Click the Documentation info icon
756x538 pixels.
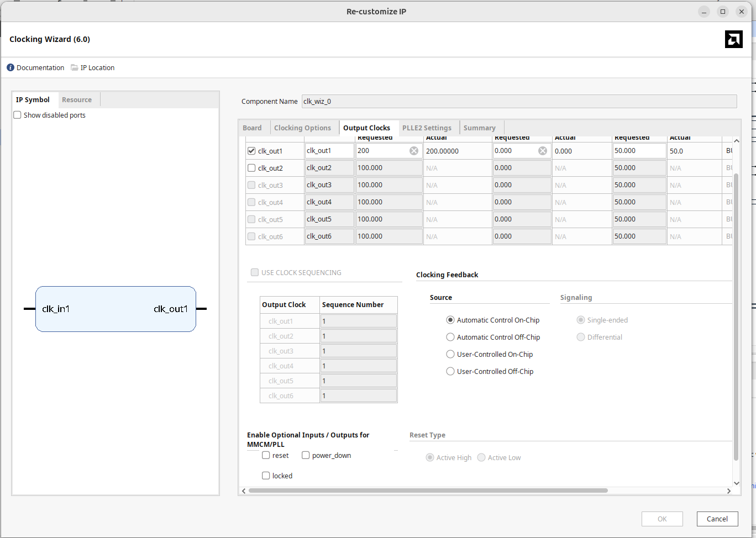pos(11,67)
